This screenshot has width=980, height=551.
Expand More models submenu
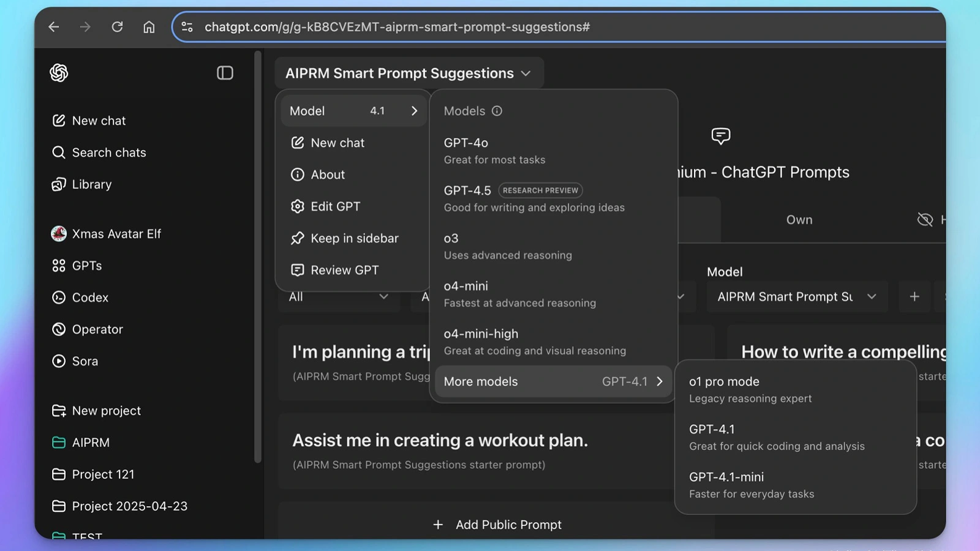pos(553,381)
